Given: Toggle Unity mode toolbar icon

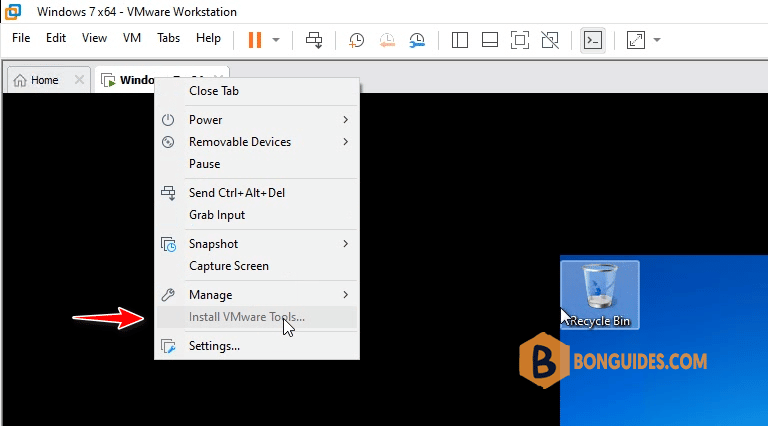Looking at the screenshot, I should pyautogui.click(x=550, y=40).
